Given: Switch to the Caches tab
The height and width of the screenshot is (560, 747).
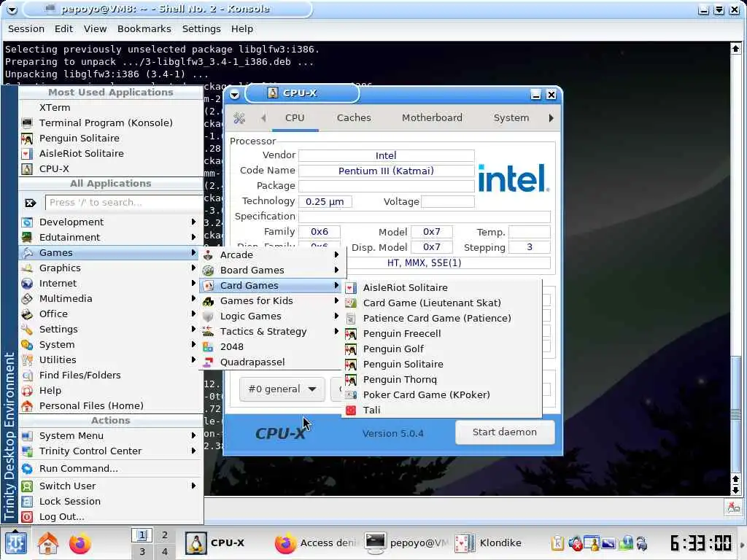Looking at the screenshot, I should (x=354, y=118).
